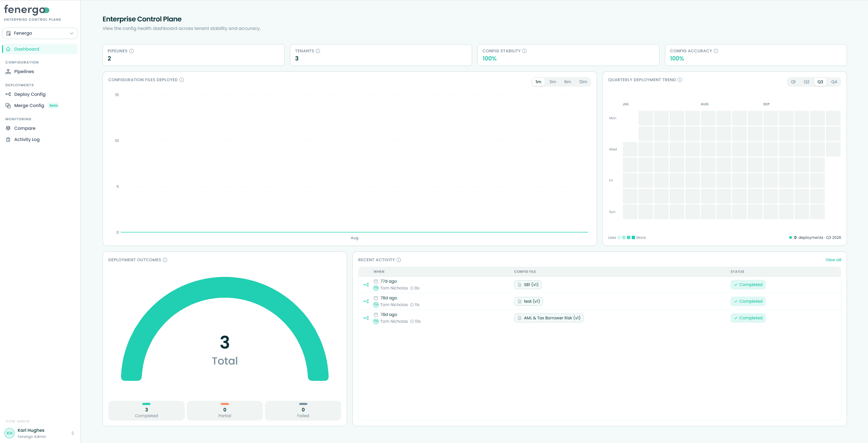Switch trend to Q2
The width and height of the screenshot is (868, 443).
pos(807,82)
